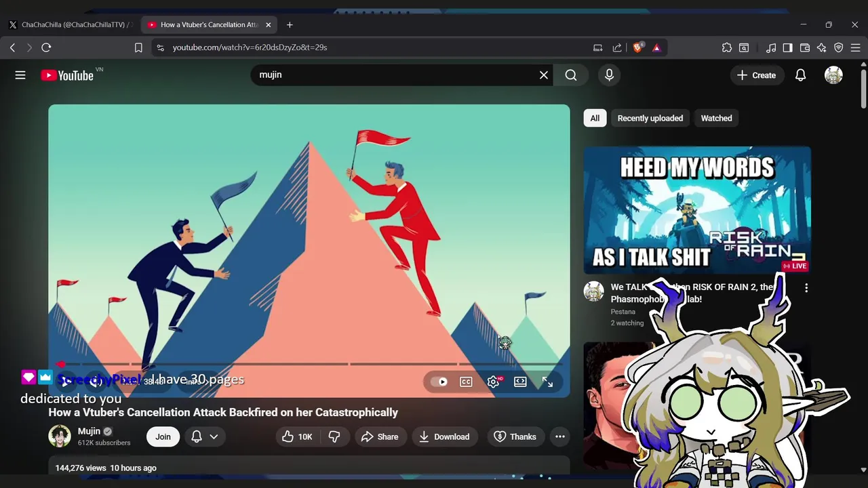
Task: Open Brave Rewards triangle icon
Action: (656, 47)
